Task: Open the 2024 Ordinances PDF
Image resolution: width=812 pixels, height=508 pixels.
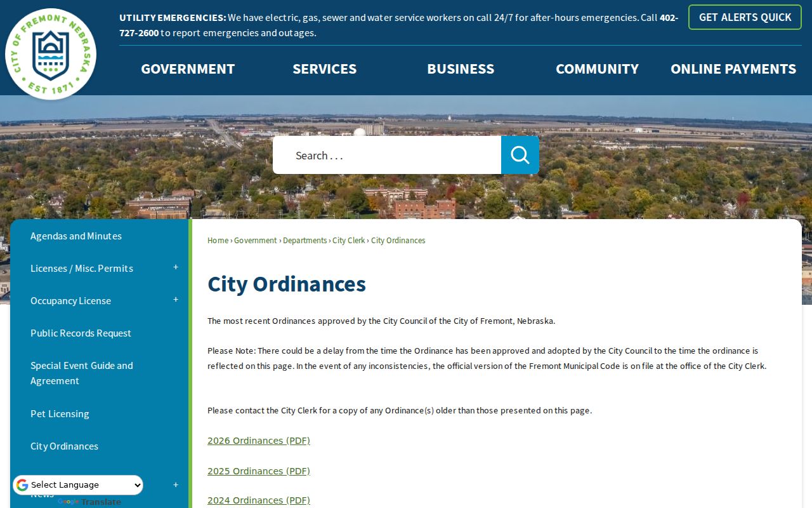Action: (259, 500)
